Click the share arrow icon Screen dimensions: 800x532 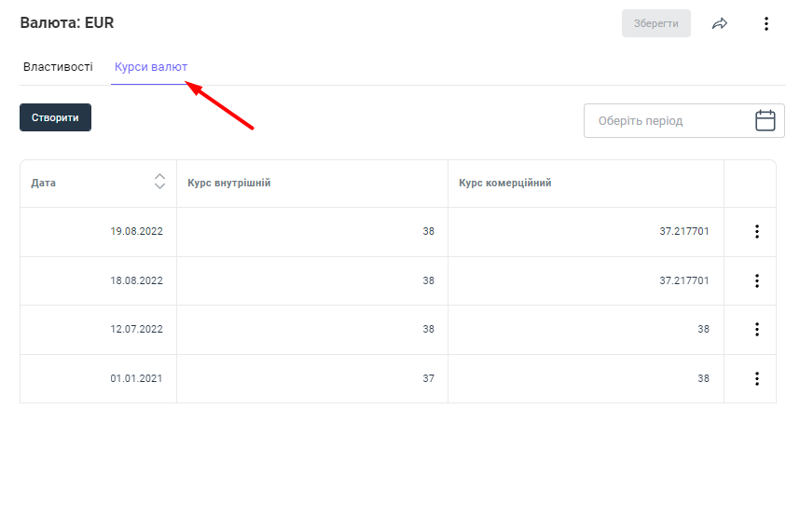tap(720, 23)
